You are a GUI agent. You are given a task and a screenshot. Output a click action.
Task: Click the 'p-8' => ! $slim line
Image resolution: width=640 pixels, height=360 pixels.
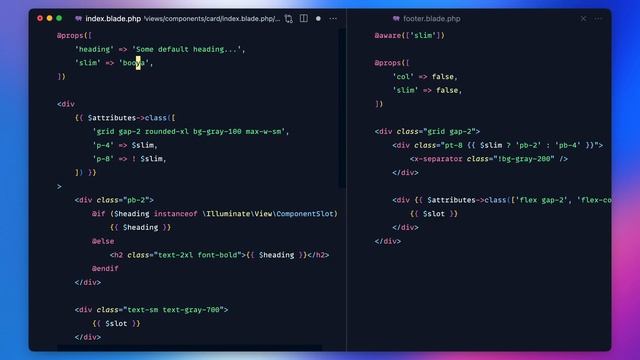[129, 159]
